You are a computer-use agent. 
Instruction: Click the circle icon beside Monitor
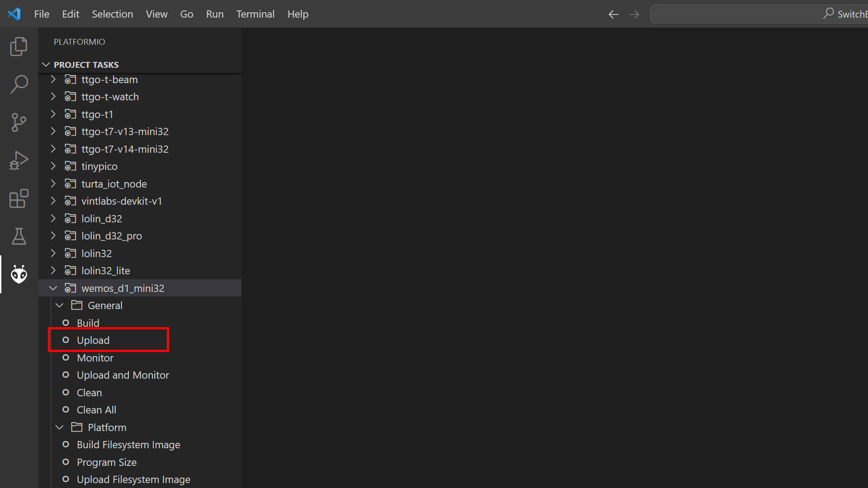pos(66,357)
